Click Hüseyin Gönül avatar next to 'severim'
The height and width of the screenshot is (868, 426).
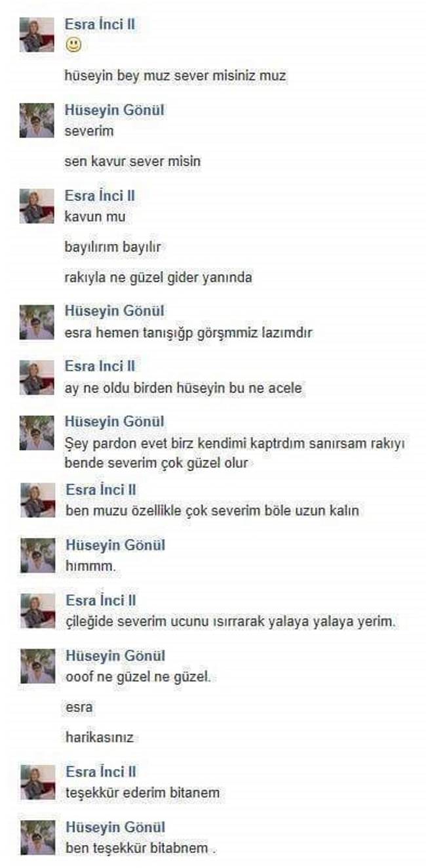pyautogui.click(x=37, y=121)
